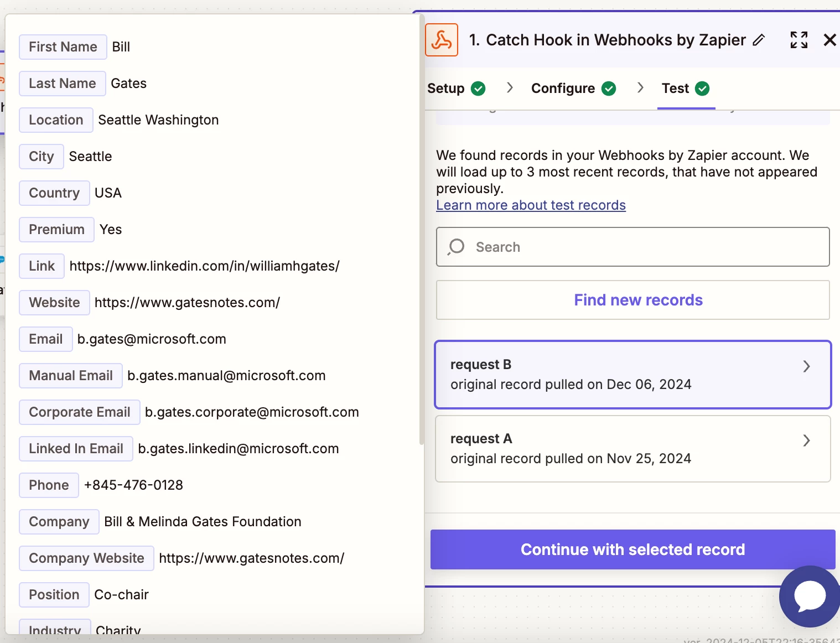Click the b.gates.linkedin@microsoft.com value
This screenshot has height=643, width=840.
[x=238, y=449]
